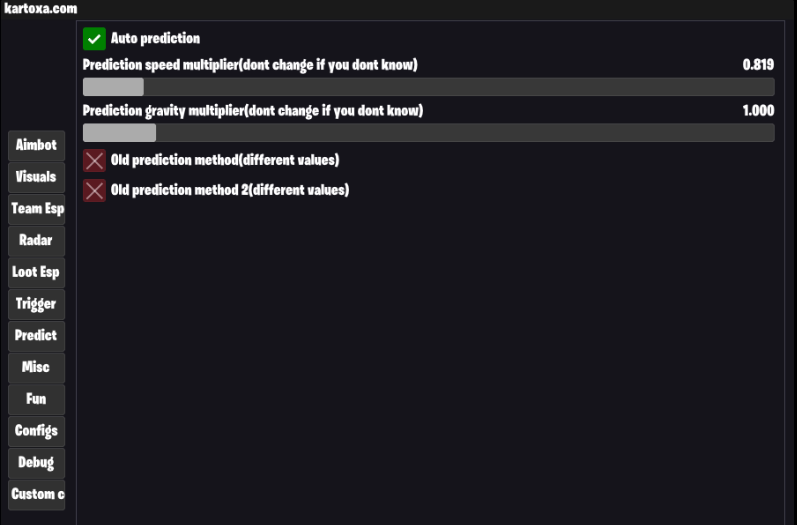Disable the Auto prediction checkbox

pos(95,39)
